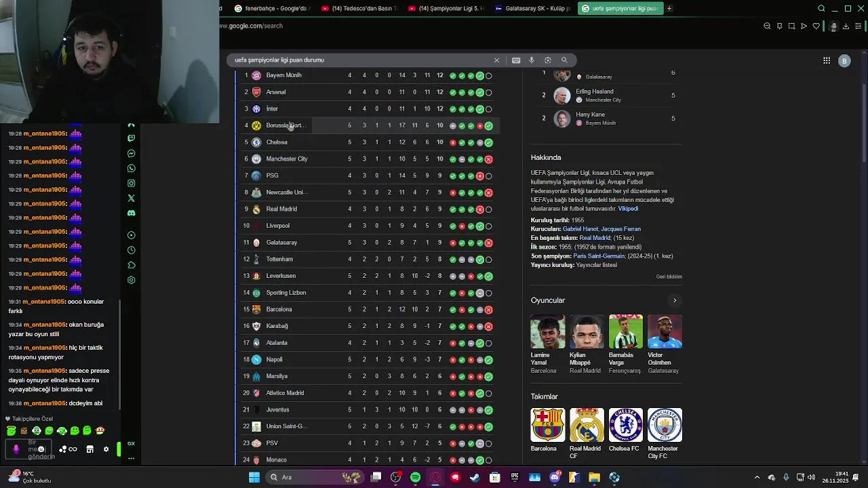Open Instagram icon in Opera sidebar
The image size is (868, 488).
click(131, 183)
